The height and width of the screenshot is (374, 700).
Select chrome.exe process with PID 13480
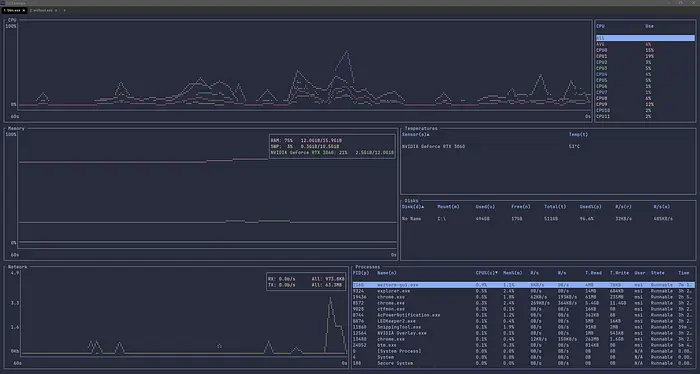click(x=523, y=339)
